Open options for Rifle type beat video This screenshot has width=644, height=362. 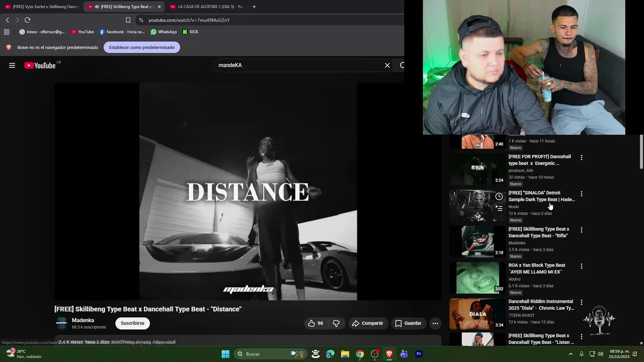[x=582, y=230]
